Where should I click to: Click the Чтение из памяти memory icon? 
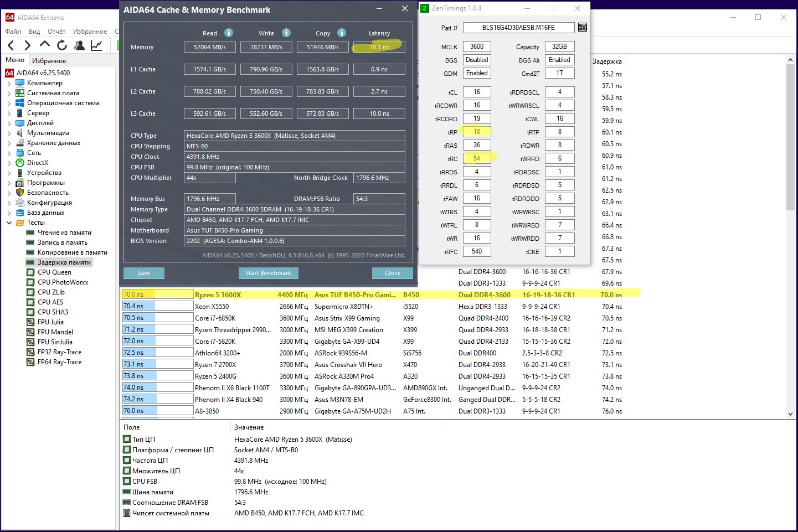pyautogui.click(x=30, y=233)
